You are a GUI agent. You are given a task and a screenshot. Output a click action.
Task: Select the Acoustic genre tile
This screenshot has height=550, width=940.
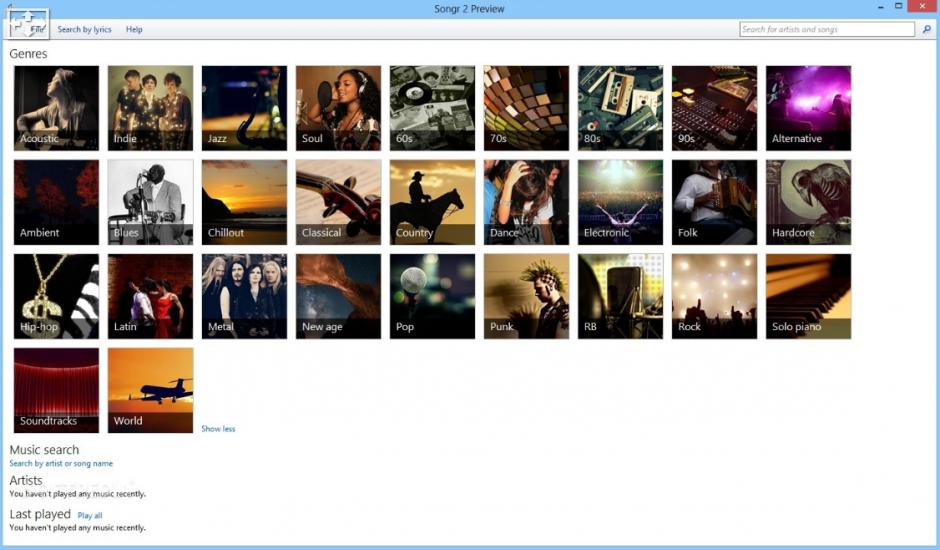(x=56, y=108)
